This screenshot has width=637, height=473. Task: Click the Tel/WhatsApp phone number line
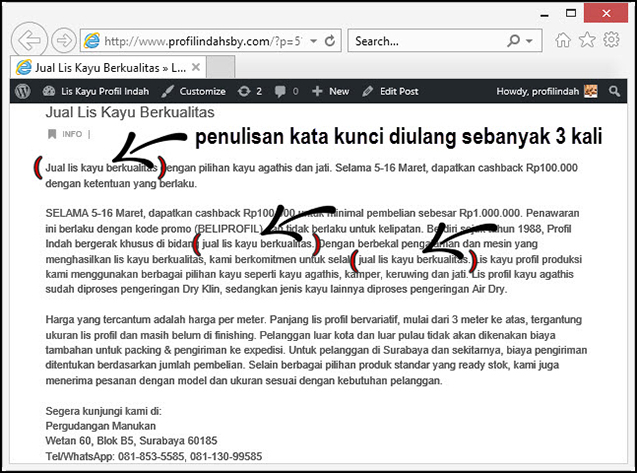coord(154,456)
